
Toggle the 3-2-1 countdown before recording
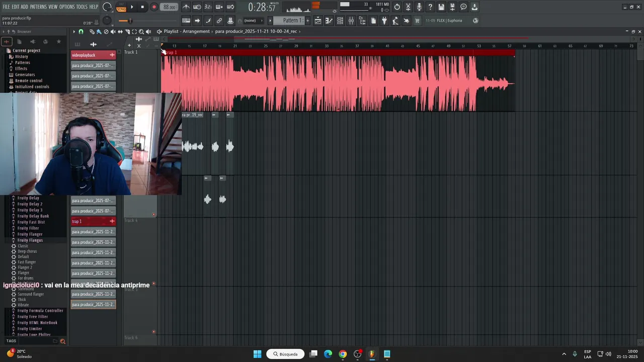(208, 7)
